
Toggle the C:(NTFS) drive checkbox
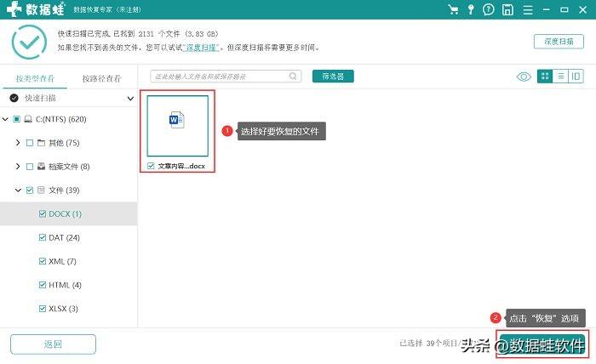click(x=16, y=119)
